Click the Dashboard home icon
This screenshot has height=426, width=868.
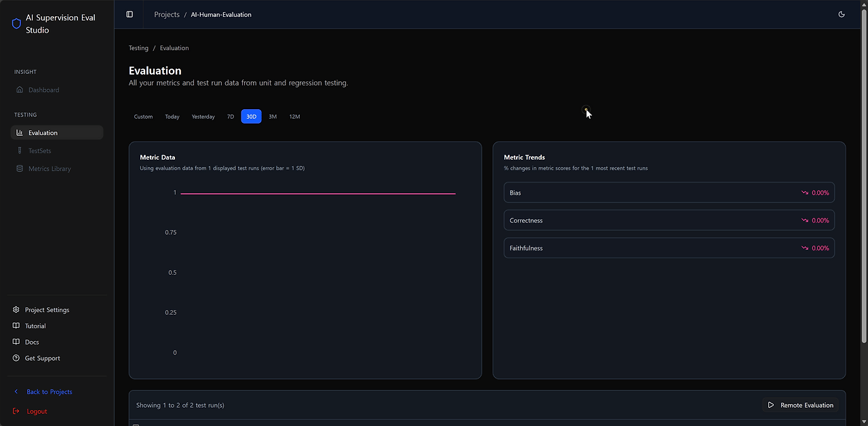click(x=20, y=90)
